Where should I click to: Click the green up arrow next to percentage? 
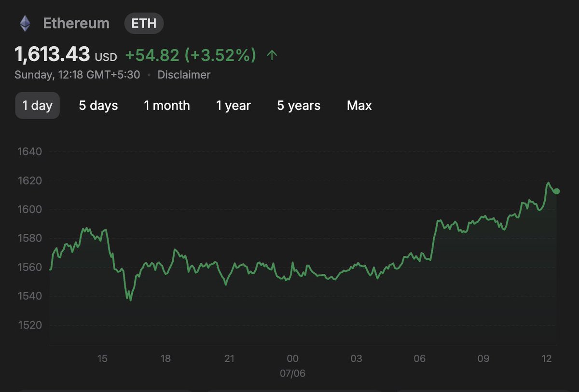(272, 55)
